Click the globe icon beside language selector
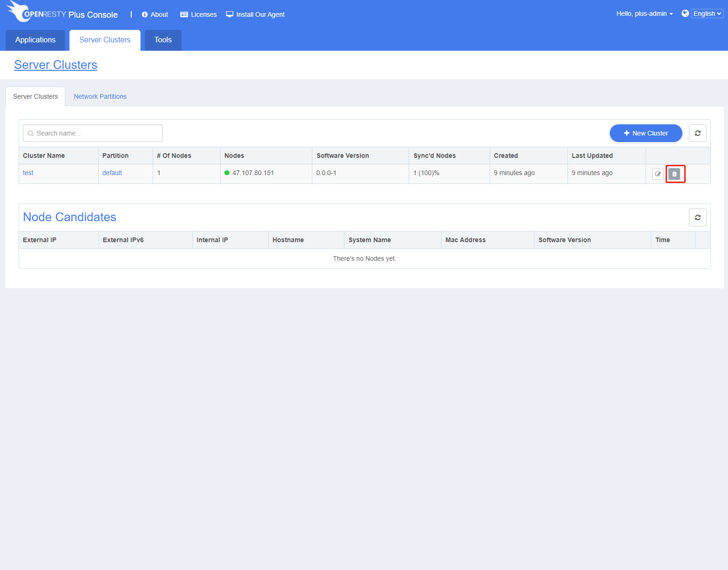This screenshot has height=570, width=728. click(x=685, y=14)
